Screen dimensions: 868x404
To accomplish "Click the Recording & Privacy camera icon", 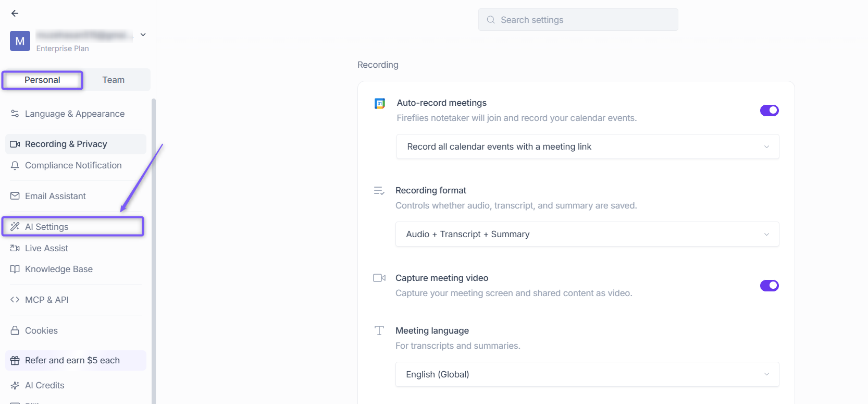I will click(15, 144).
